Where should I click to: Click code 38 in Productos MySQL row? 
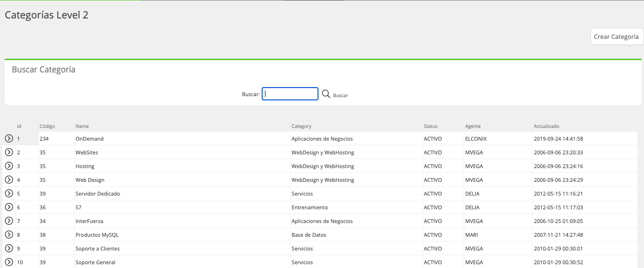pos(56,235)
